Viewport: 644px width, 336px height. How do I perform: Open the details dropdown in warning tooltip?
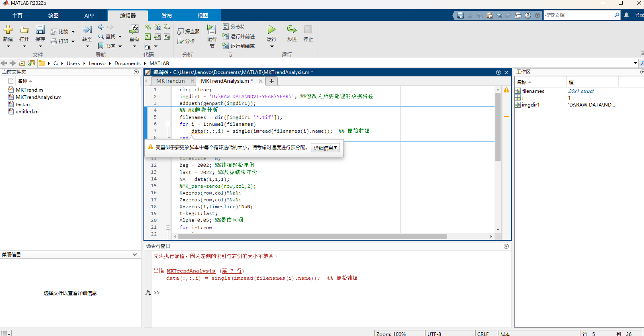pos(325,148)
